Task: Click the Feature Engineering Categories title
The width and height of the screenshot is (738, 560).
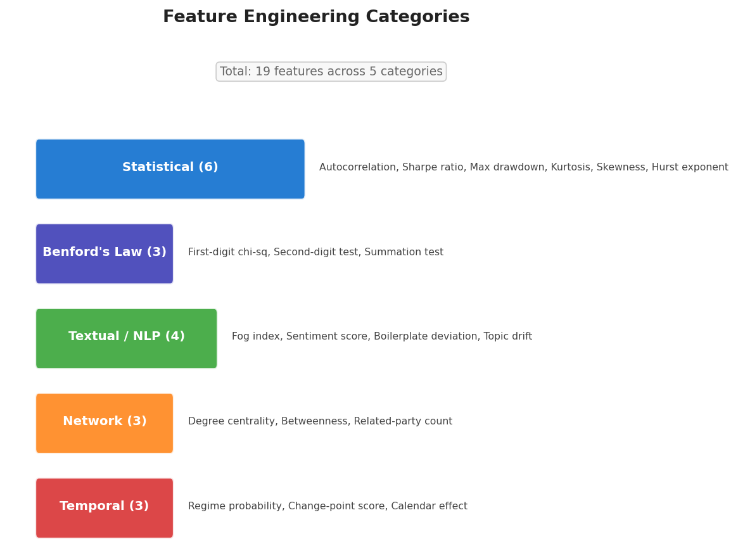Action: coord(316,18)
